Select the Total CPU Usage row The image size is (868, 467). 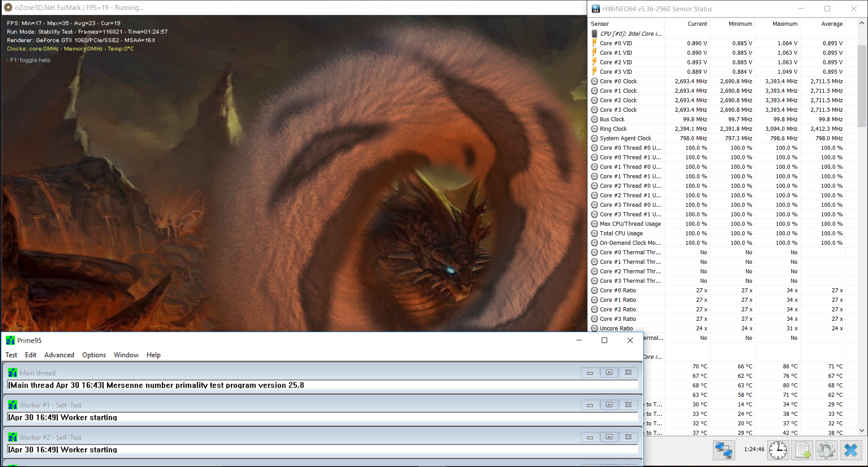tap(722, 233)
